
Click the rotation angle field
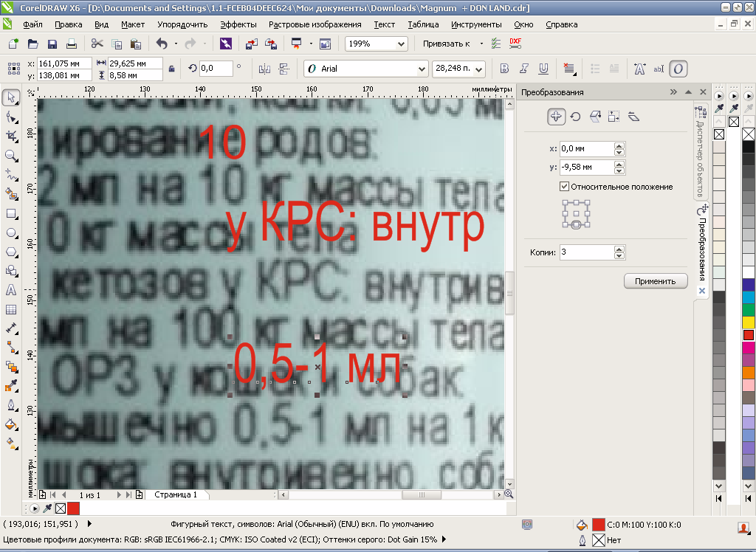point(216,69)
